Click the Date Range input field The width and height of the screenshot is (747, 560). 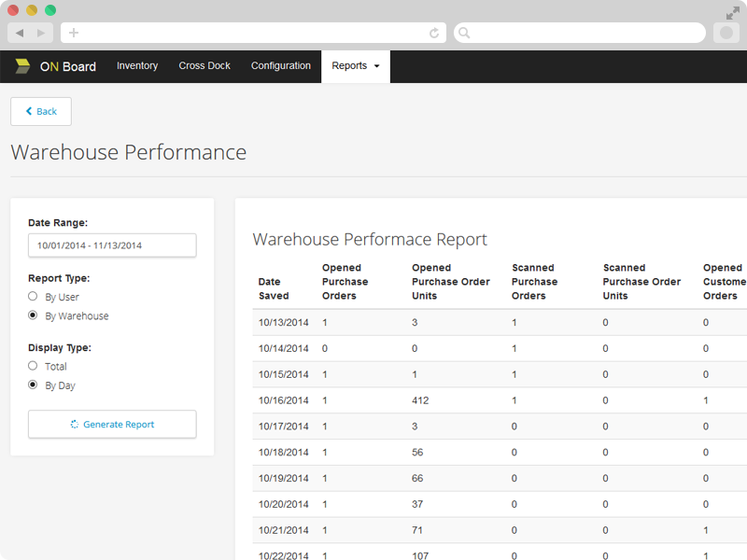click(x=112, y=245)
